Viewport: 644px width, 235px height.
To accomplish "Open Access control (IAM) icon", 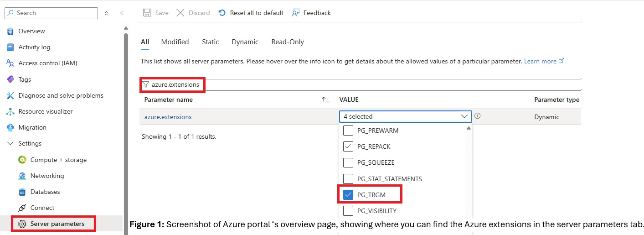I will (x=10, y=63).
